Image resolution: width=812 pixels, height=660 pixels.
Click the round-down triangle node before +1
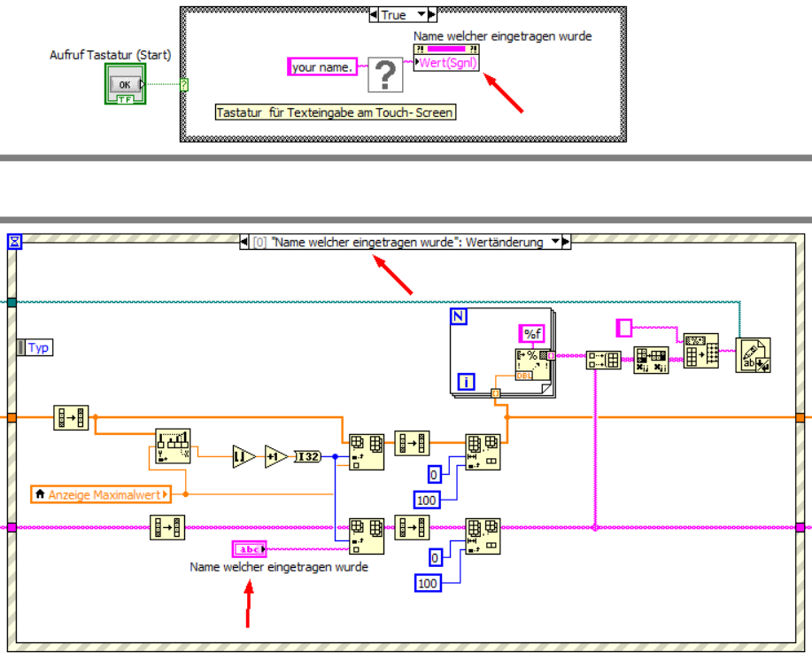tap(244, 456)
